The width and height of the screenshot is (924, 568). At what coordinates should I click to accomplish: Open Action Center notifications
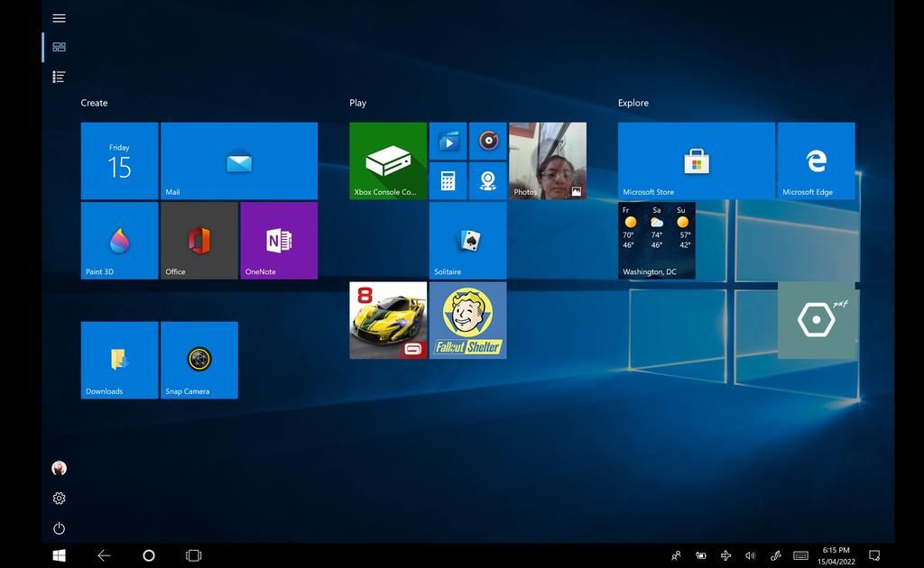(x=874, y=555)
